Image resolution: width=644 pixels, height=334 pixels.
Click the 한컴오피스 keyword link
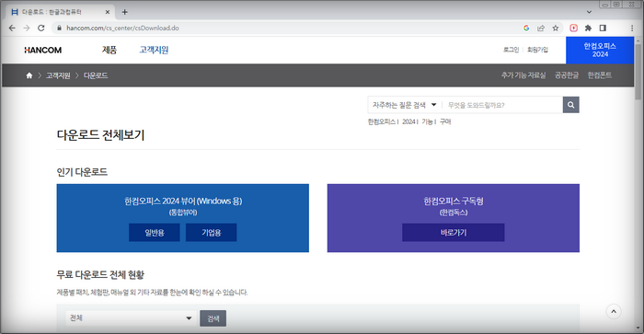381,121
